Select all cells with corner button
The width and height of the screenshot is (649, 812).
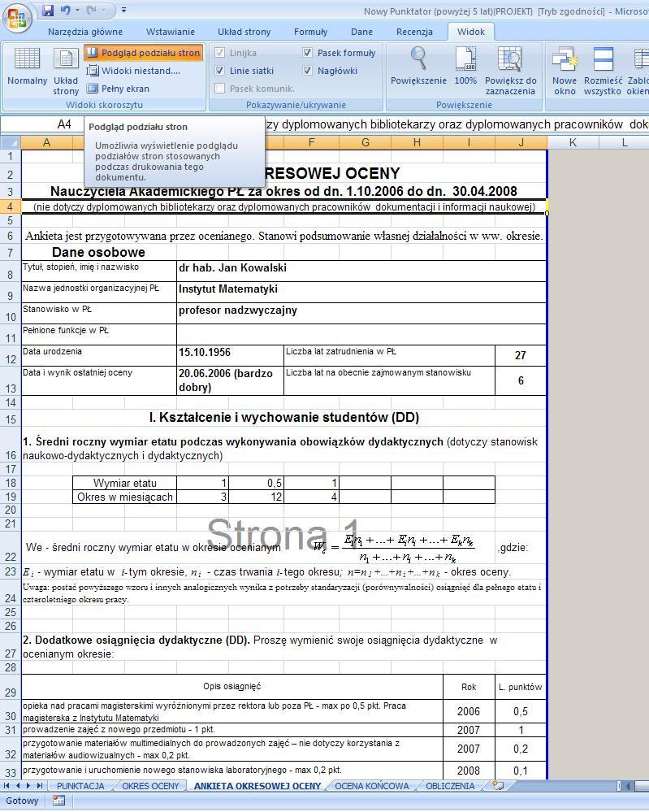pos(11,142)
